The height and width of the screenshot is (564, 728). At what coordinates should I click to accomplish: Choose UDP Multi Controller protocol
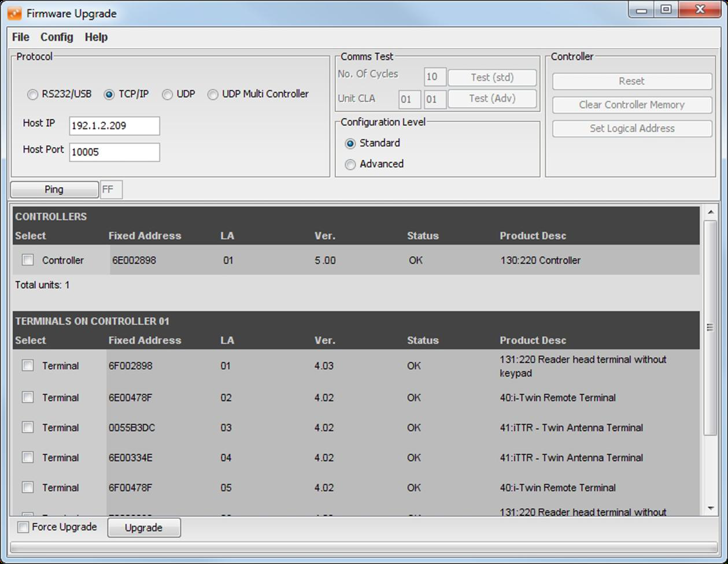(x=212, y=94)
